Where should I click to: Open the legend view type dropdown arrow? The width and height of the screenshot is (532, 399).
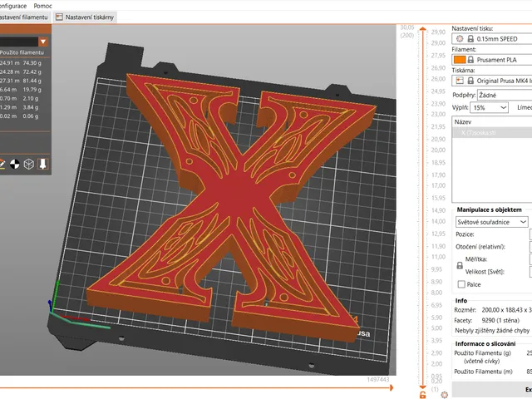[43, 42]
